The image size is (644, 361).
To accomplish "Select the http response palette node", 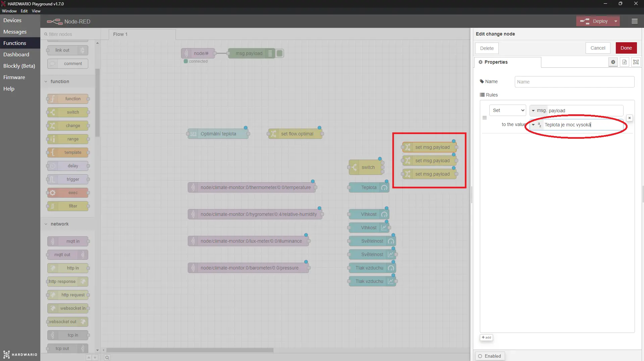I will coord(68,282).
